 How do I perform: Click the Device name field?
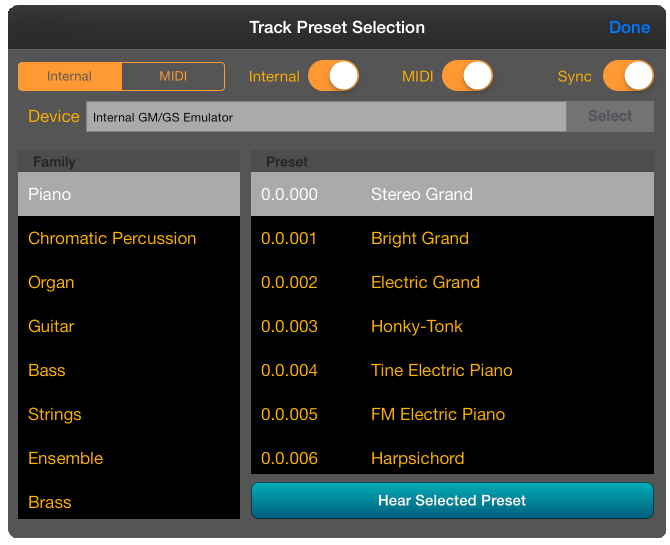coord(326,117)
